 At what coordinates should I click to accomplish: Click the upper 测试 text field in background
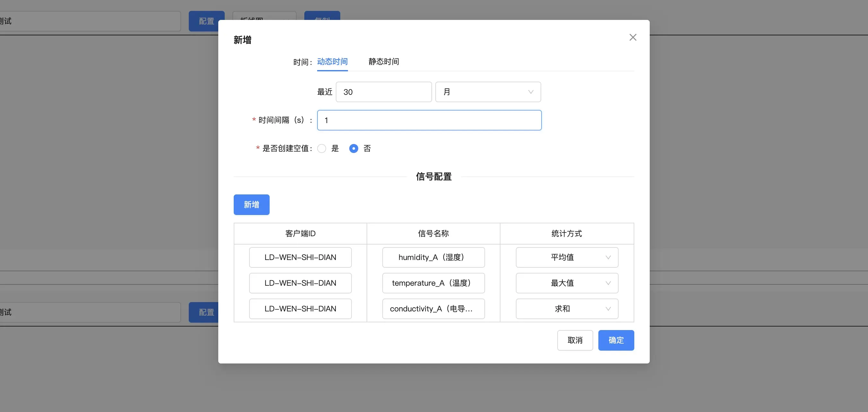(90, 21)
